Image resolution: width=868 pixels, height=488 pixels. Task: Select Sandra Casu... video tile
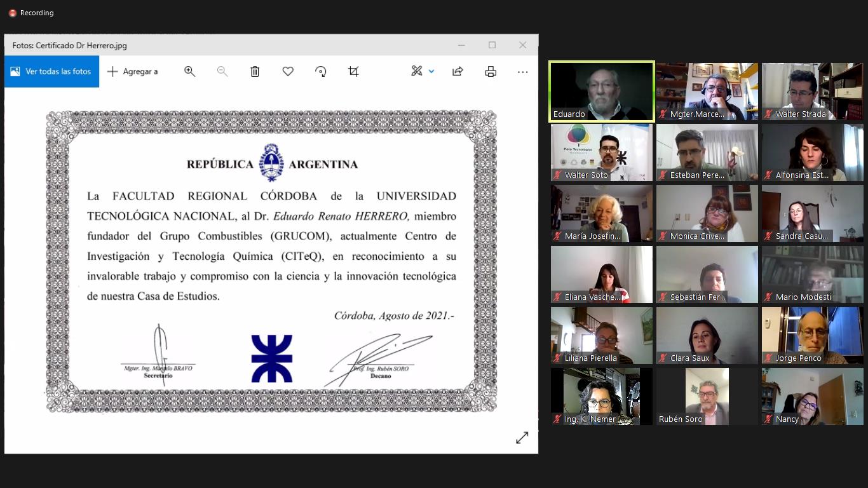813,213
